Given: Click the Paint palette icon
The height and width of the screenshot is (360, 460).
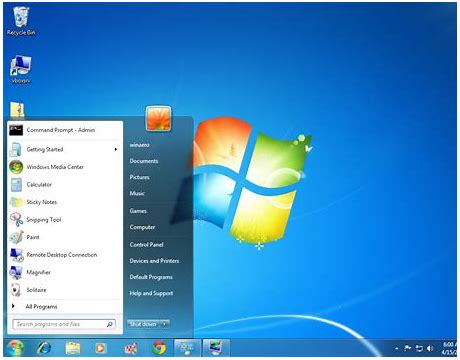Looking at the screenshot, I should click(16, 237).
